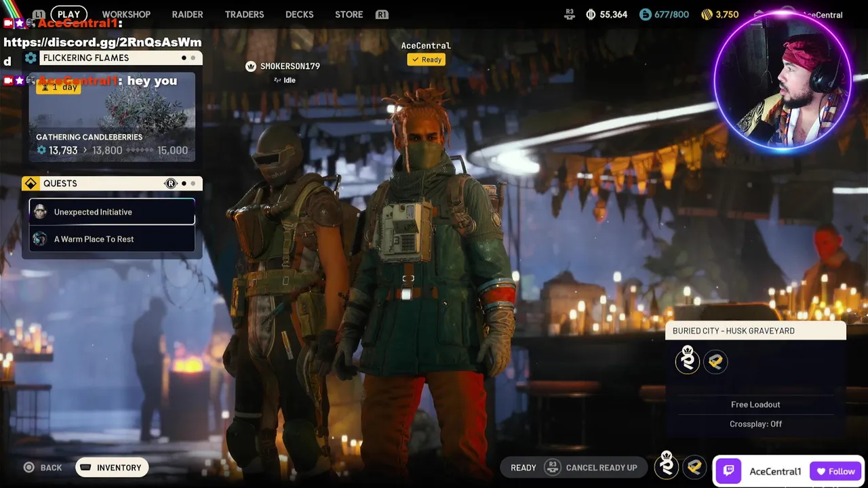Click the R stick icon in Quests header
This screenshot has height=488, width=868.
click(171, 184)
